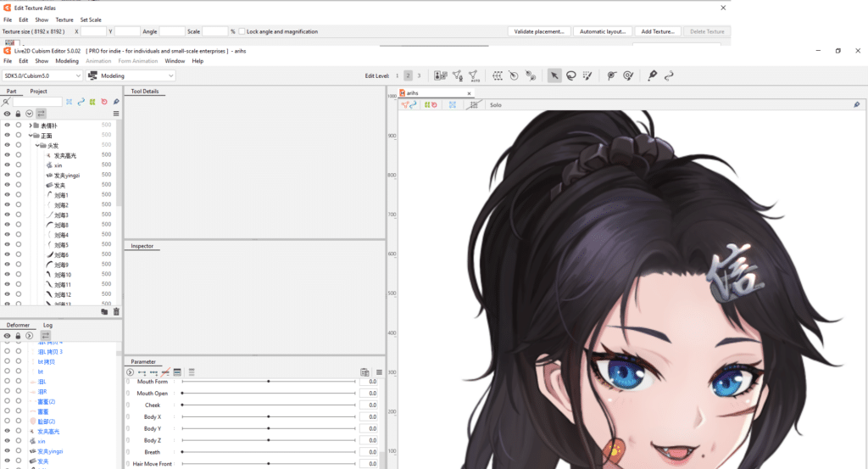Check Lock angle and magnification box
868x469 pixels.
point(242,31)
